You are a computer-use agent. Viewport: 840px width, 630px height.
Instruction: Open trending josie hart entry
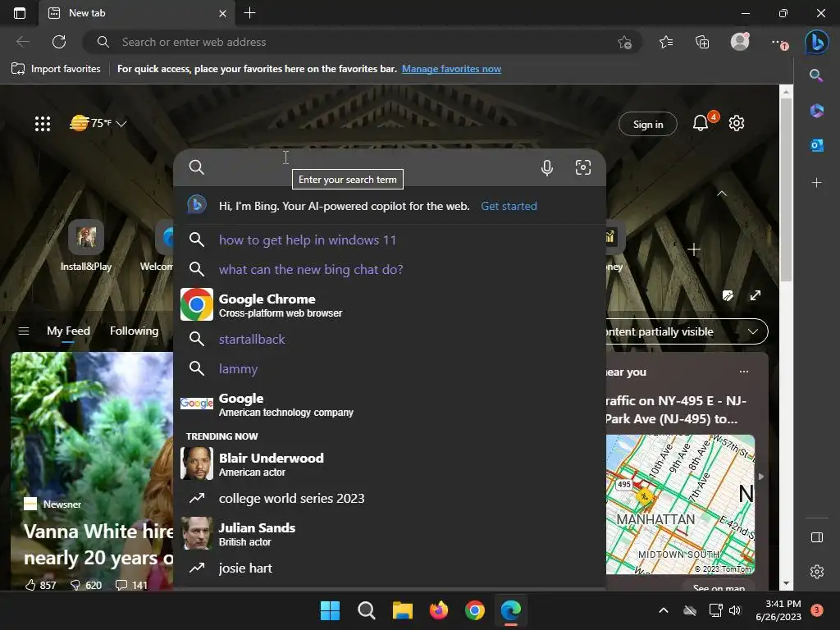pos(390,568)
